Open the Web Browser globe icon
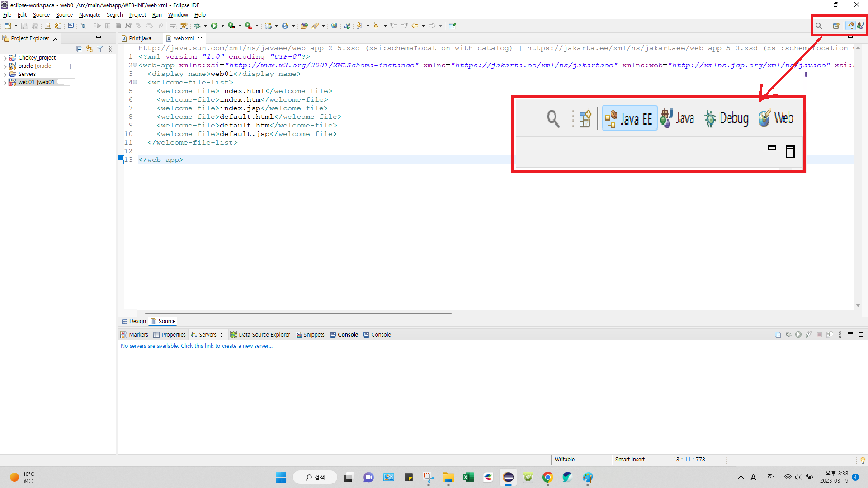Viewport: 868px width, 488px height. [x=334, y=26]
